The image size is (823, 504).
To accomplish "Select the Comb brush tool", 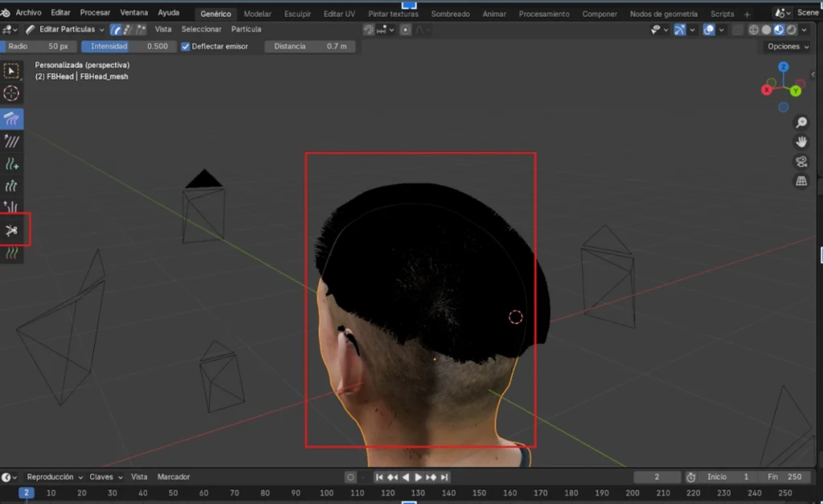I will tap(11, 119).
